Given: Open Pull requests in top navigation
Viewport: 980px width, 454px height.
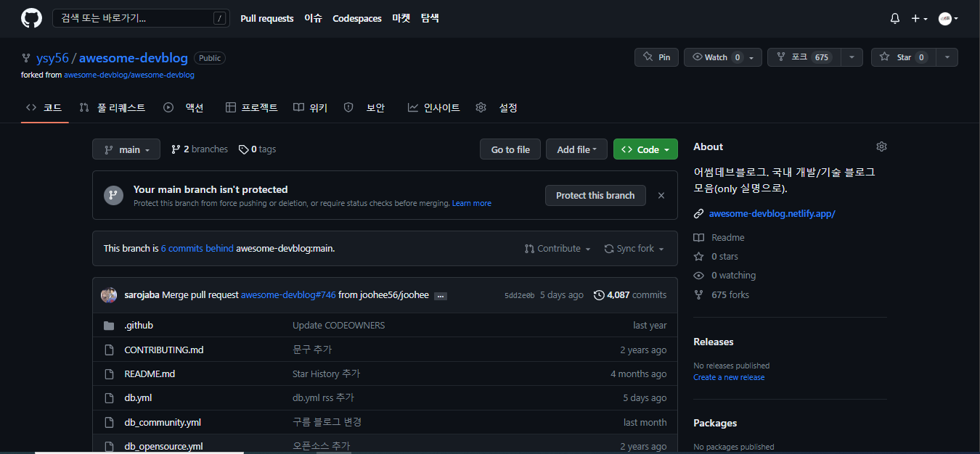Looking at the screenshot, I should click(x=267, y=18).
